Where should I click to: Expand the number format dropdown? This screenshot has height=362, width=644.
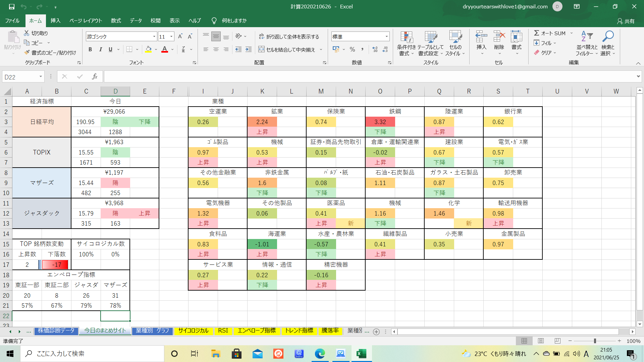[386, 37]
